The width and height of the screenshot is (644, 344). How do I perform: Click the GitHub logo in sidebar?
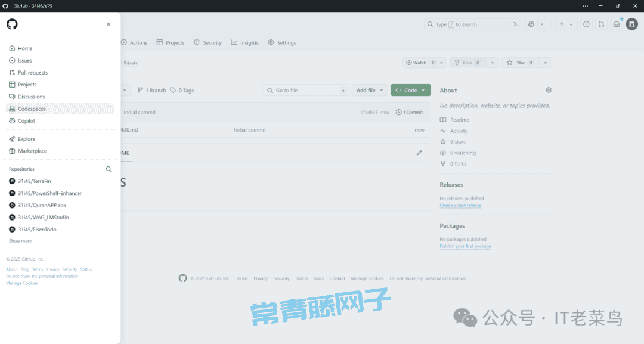[12, 24]
